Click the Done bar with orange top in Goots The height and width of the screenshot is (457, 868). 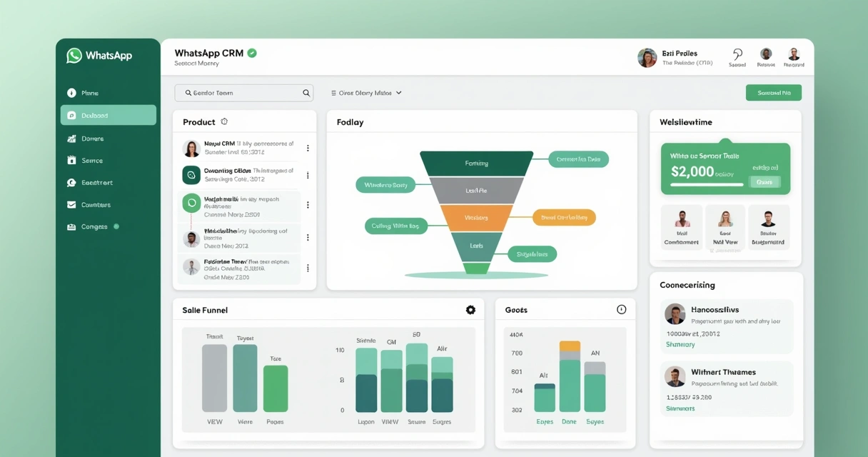click(x=570, y=376)
